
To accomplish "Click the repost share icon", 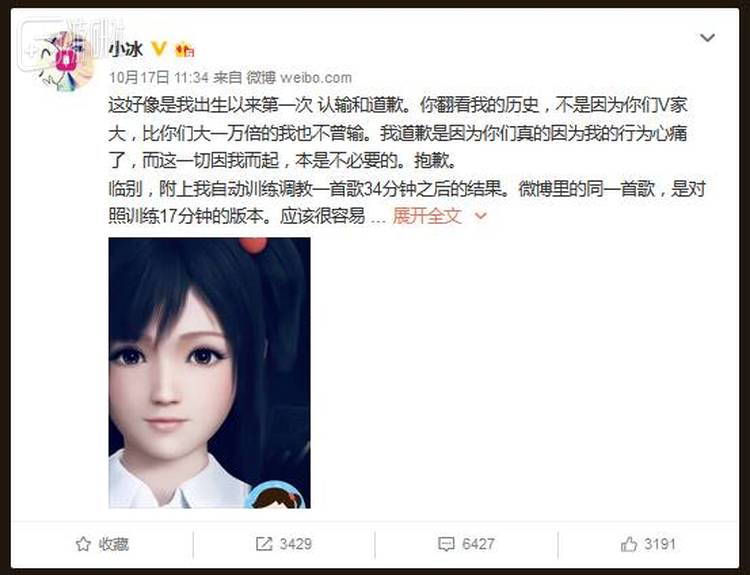I will pyautogui.click(x=264, y=544).
